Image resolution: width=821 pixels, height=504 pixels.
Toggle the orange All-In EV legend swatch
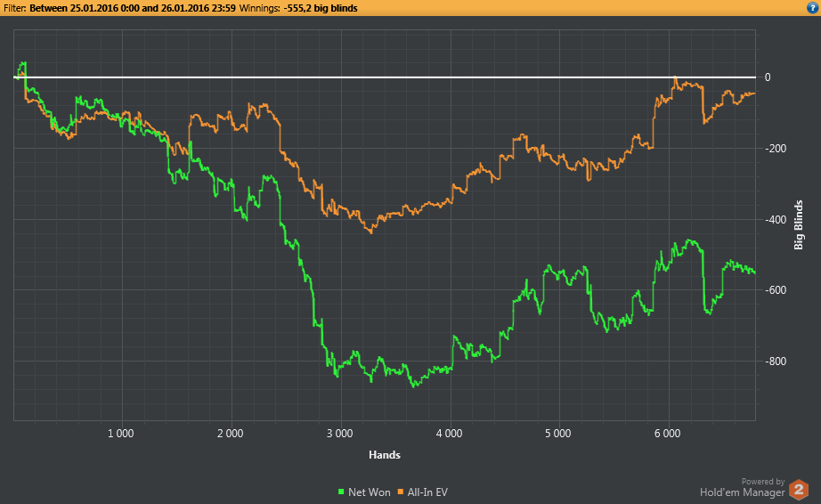[401, 492]
